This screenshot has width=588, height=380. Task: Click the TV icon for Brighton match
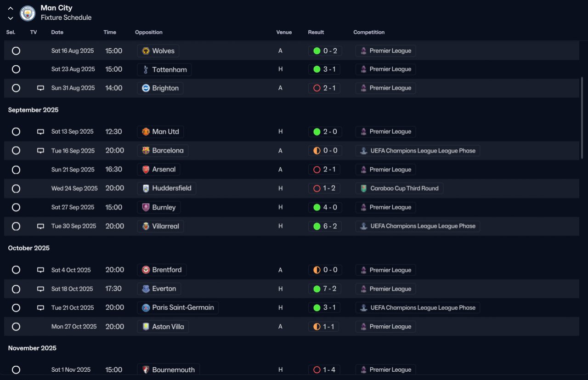coord(40,88)
